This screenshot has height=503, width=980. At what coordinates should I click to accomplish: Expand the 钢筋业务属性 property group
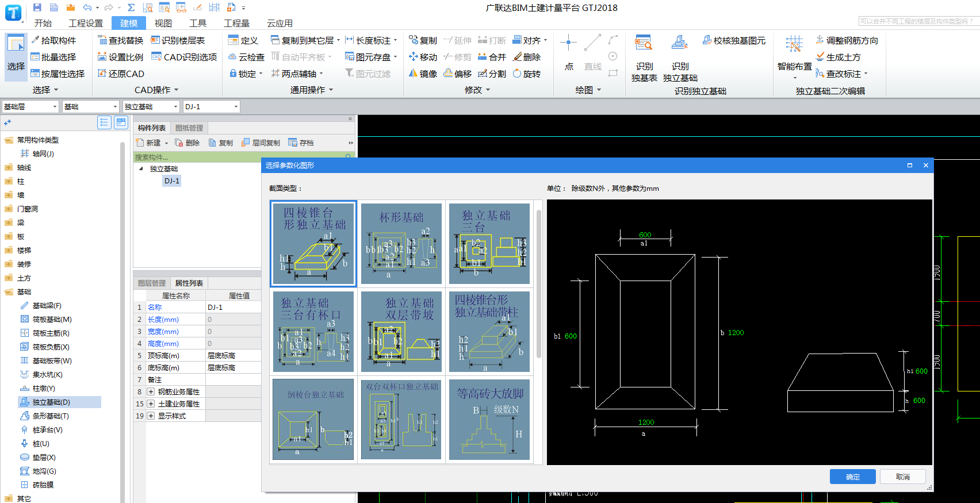tap(151, 391)
